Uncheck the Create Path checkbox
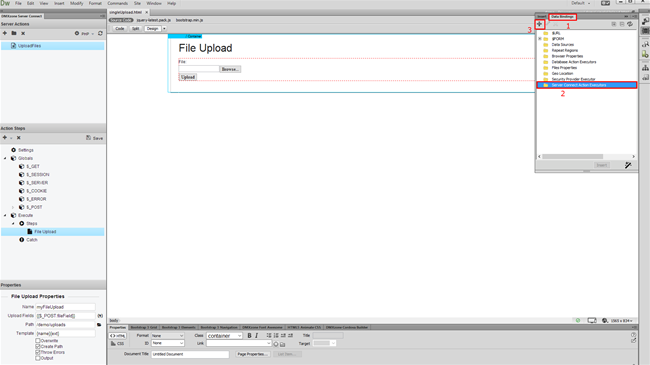The image size is (650, 365). point(38,346)
